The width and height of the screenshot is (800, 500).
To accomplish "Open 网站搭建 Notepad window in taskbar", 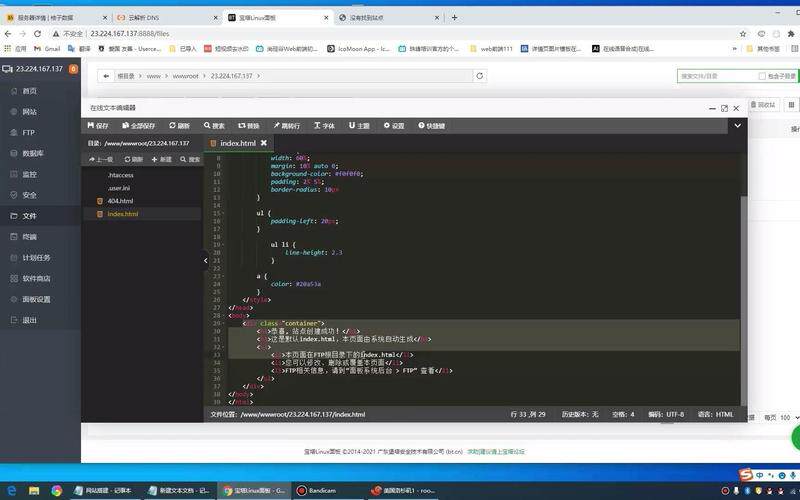I will 104,490.
